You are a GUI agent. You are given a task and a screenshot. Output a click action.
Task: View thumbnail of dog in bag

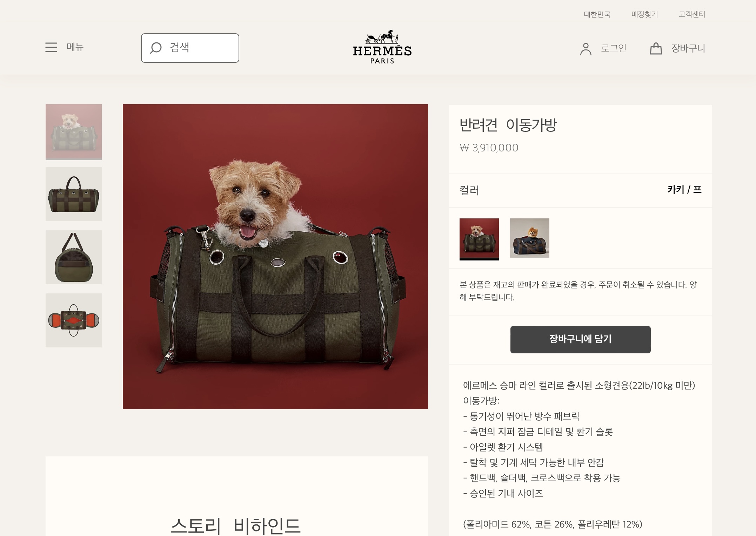point(74,132)
